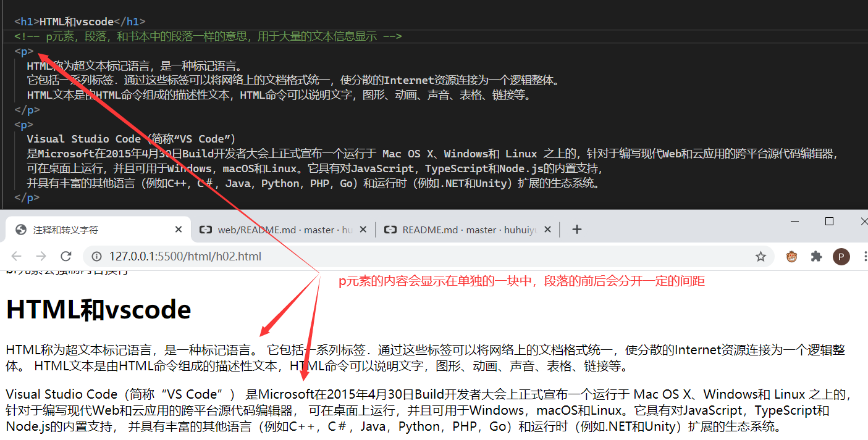
Task: Close the 注释和转义字符 tab
Action: (179, 230)
